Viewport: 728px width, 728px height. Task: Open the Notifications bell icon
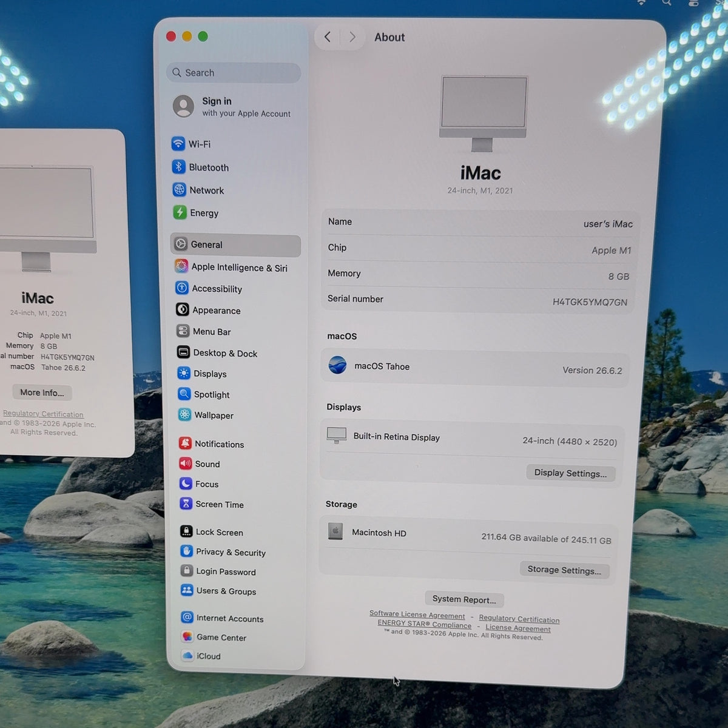[x=185, y=443]
